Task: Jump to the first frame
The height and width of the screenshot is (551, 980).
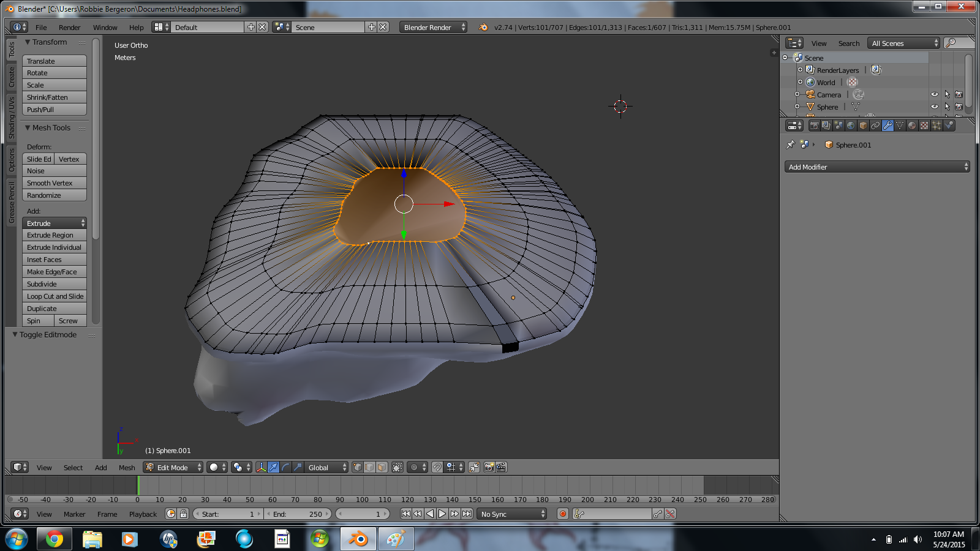Action: pos(405,514)
